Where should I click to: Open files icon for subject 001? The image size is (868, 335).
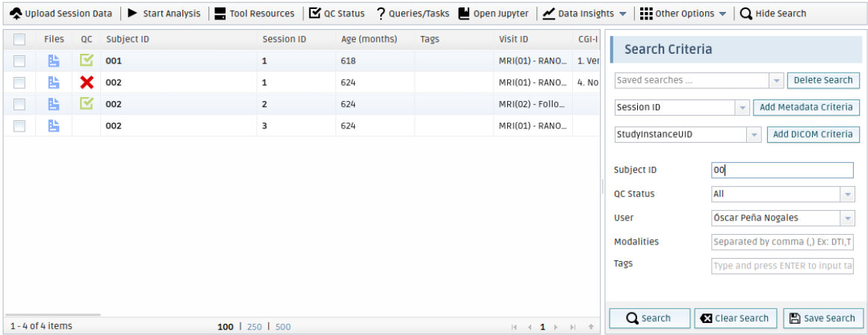pos(54,61)
